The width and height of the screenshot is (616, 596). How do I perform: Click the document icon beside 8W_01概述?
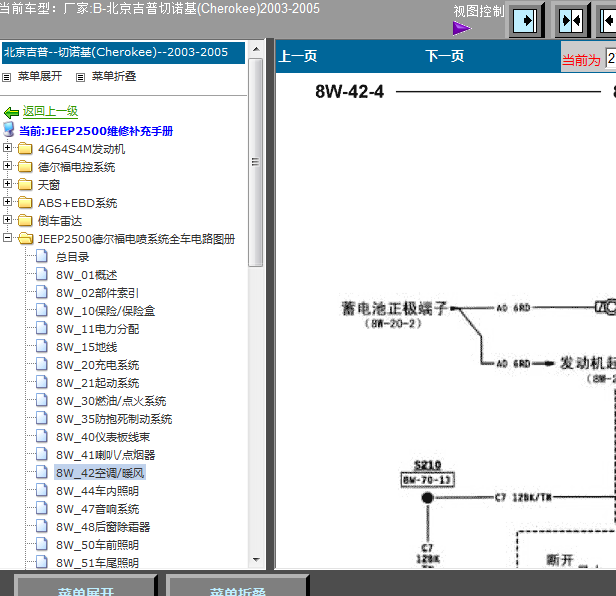click(42, 274)
